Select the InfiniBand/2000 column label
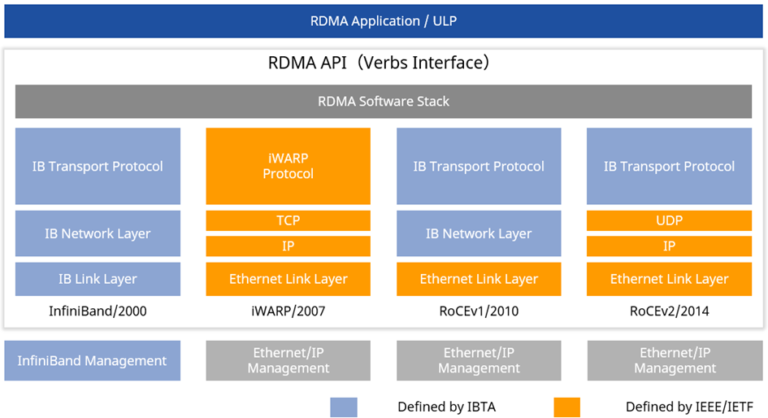Screen dimensions: 768x418 click(98, 311)
